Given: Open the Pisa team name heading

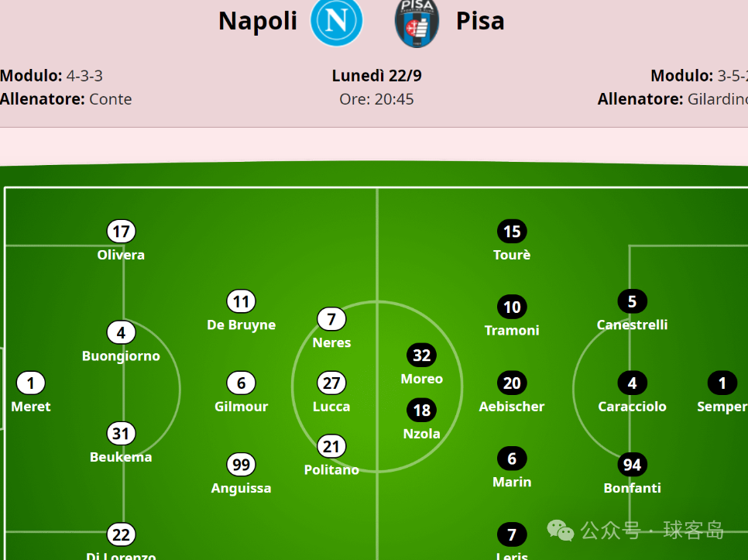Looking at the screenshot, I should click(x=480, y=21).
